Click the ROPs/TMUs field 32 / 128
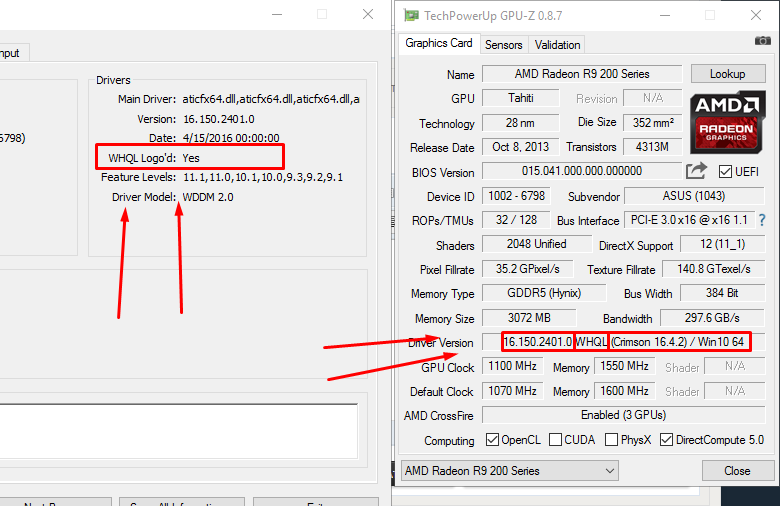 [x=516, y=220]
